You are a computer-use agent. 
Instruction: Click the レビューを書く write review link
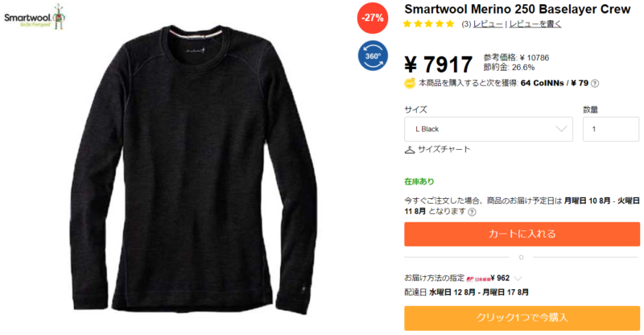[x=535, y=24]
